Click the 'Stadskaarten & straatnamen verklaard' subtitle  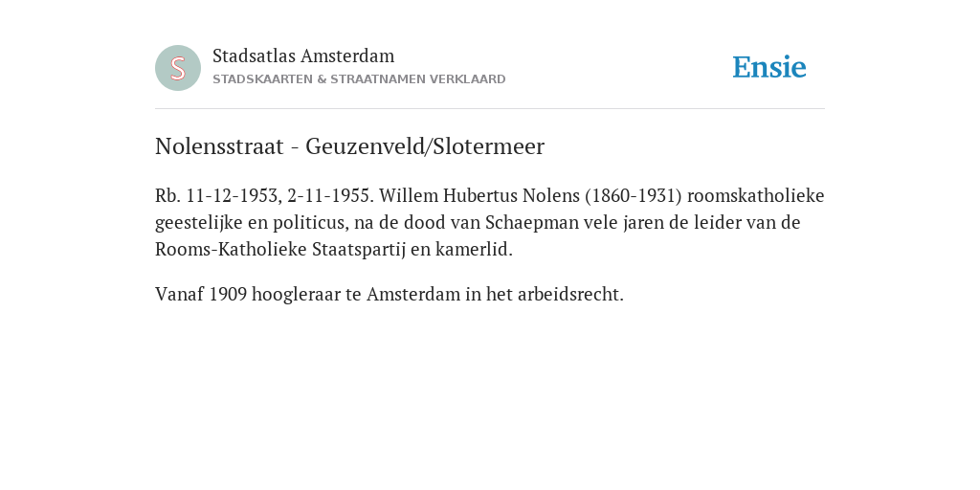pyautogui.click(x=359, y=79)
